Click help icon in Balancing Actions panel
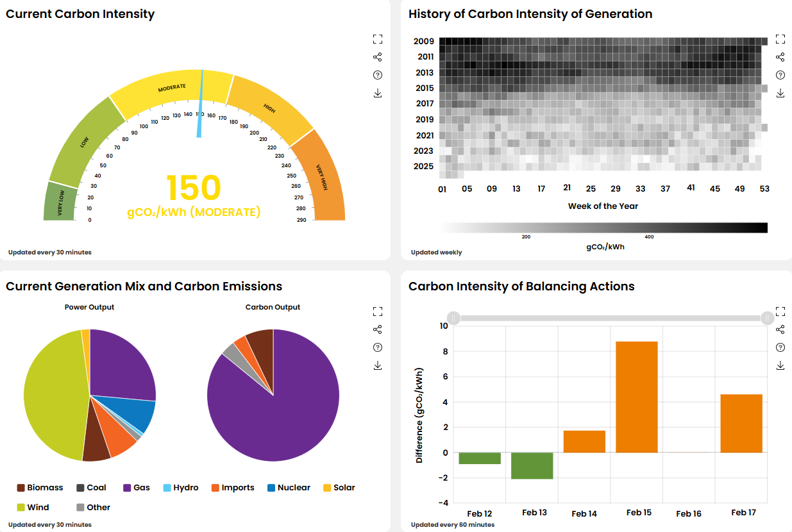This screenshot has height=532, width=792. tap(780, 347)
